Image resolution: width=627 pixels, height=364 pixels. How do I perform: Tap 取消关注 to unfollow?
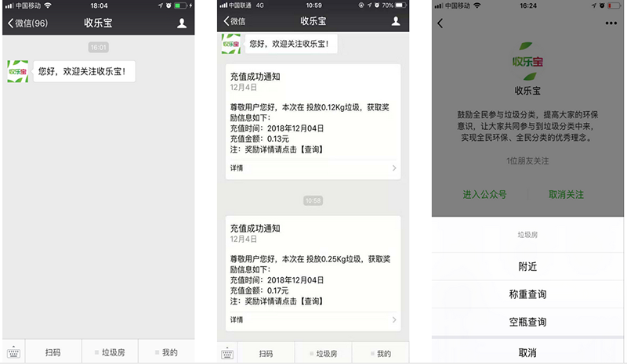566,194
